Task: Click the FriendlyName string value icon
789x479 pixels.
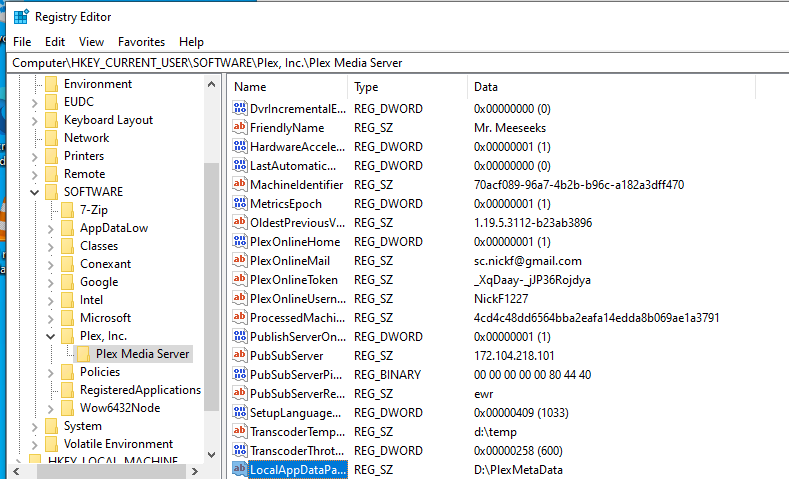Action: [x=239, y=128]
